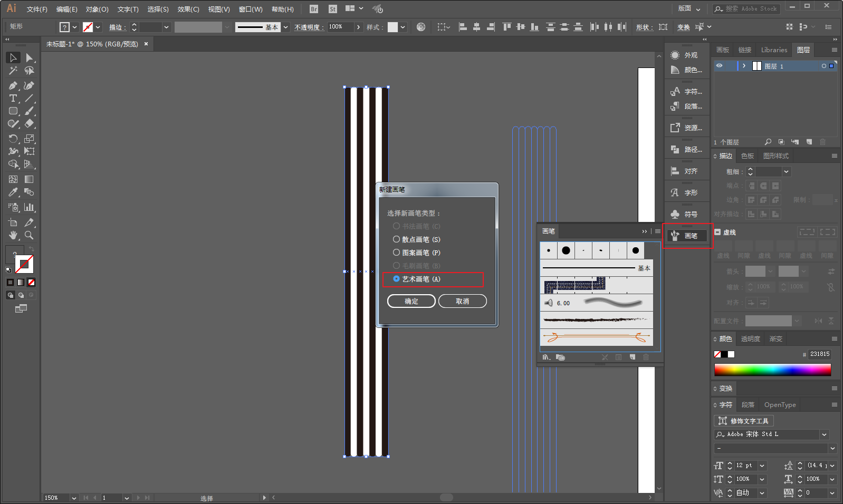Viewport: 843px width, 504px height.
Task: Select the Scale tool
Action: click(x=30, y=139)
